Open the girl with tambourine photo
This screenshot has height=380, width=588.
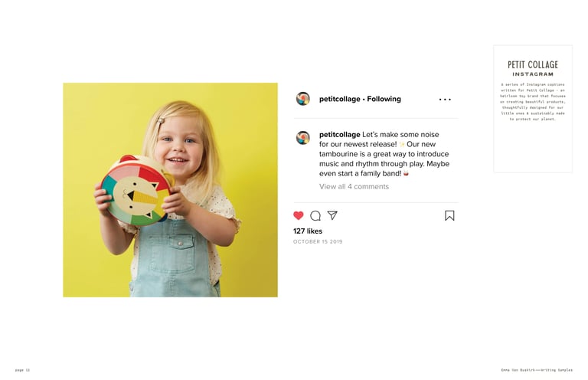[x=170, y=190]
